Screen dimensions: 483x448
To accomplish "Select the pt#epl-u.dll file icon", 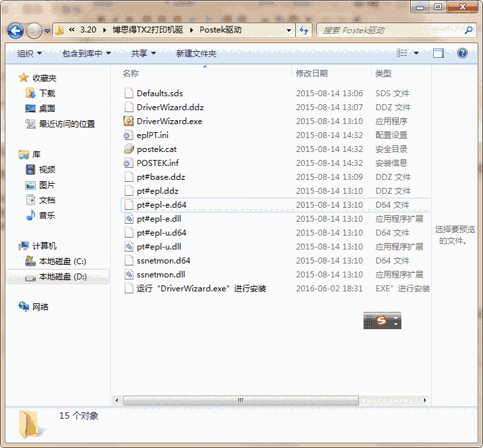I will (x=129, y=246).
